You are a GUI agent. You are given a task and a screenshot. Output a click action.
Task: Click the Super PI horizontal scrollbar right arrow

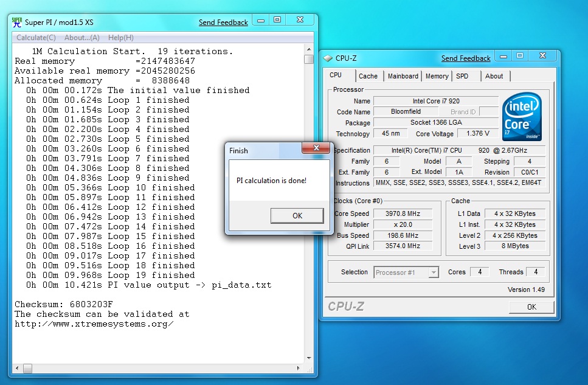click(x=299, y=368)
